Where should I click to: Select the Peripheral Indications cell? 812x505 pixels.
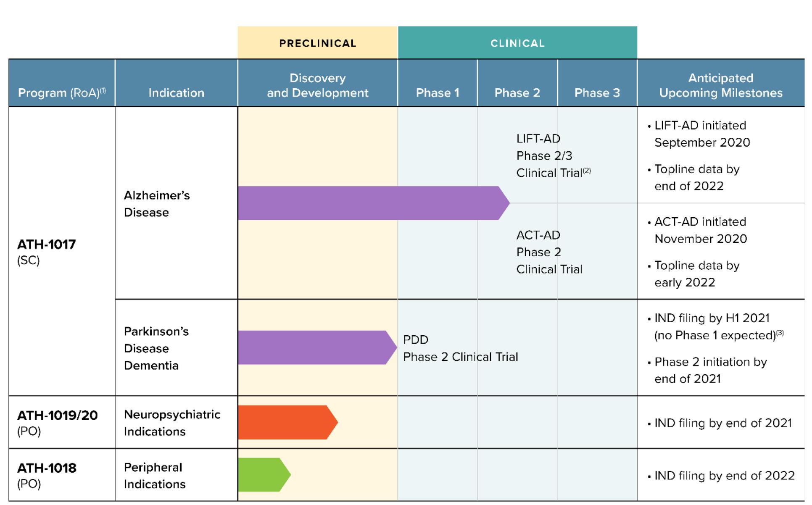[154, 475]
